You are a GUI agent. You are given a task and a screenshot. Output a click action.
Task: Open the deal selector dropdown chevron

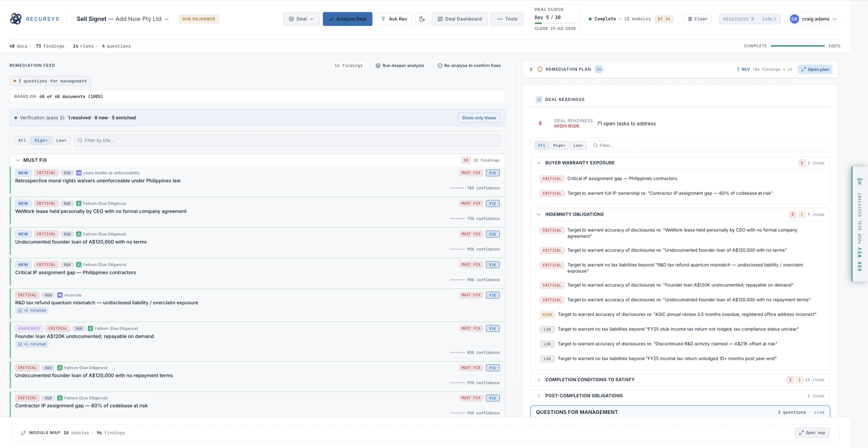coord(167,19)
